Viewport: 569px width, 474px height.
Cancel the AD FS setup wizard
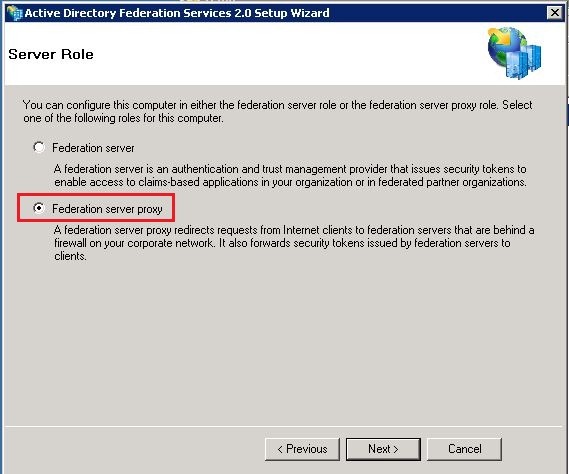click(464, 449)
